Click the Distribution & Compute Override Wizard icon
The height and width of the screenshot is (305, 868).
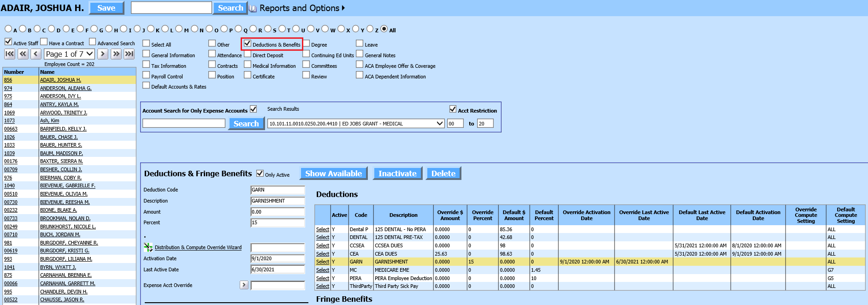coord(148,247)
